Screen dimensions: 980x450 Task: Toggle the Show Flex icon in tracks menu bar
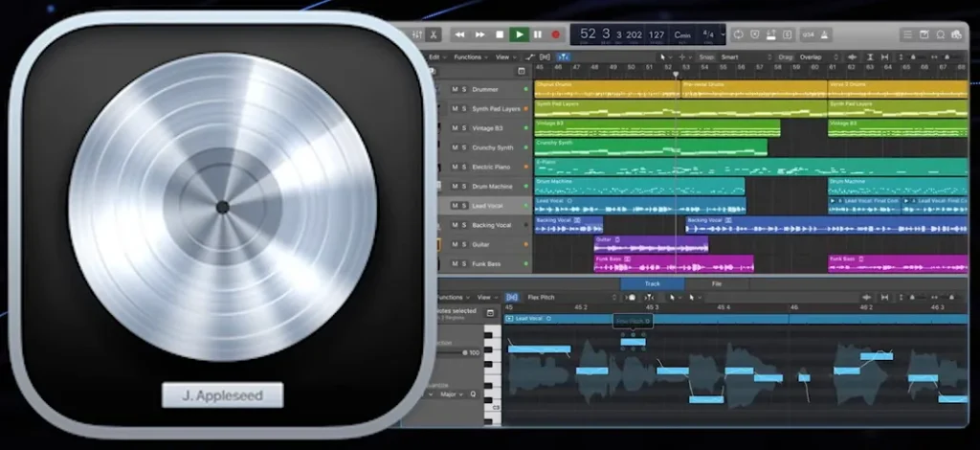click(545, 56)
